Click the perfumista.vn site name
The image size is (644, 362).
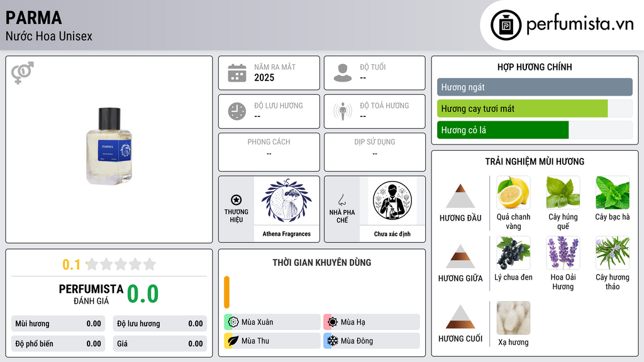tap(580, 24)
